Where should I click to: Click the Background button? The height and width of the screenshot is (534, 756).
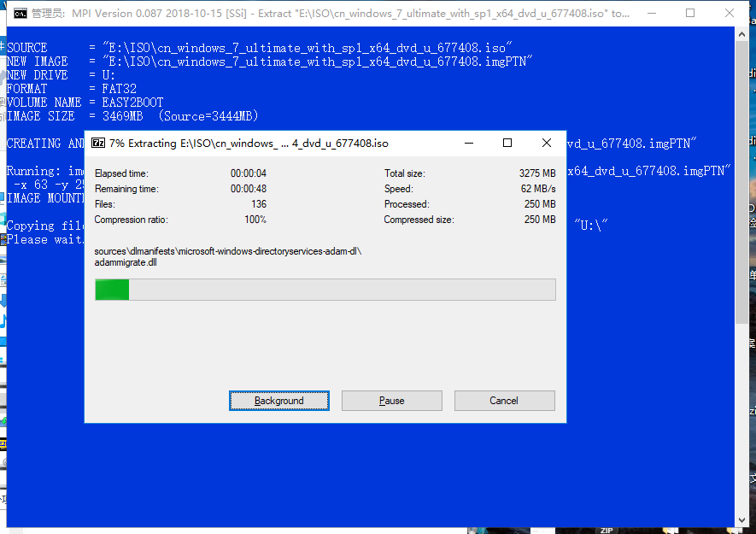click(x=279, y=401)
